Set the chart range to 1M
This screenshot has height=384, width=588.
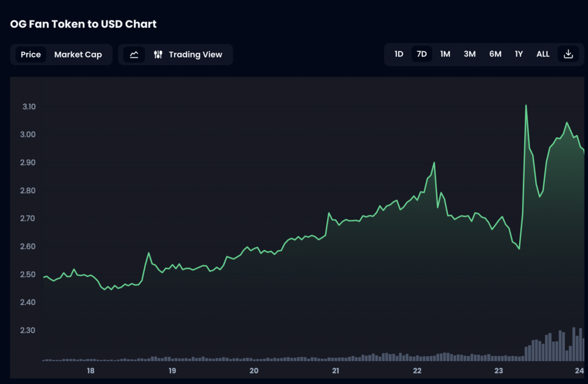pos(445,54)
